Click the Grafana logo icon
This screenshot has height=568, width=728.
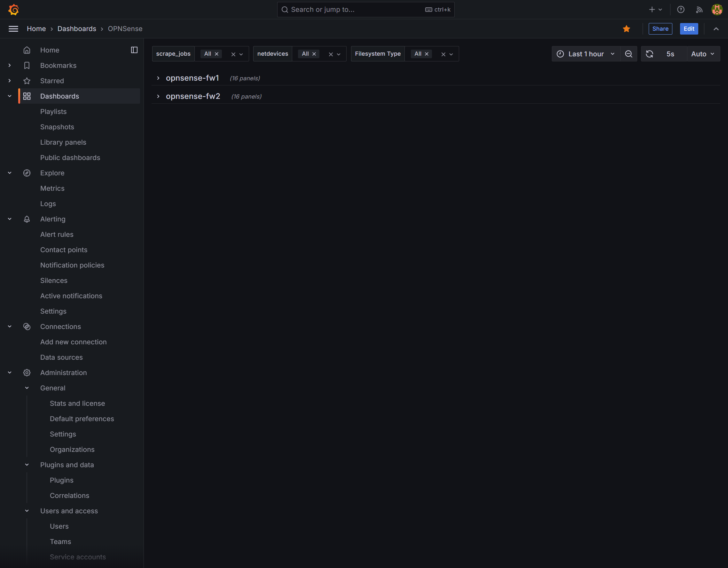click(13, 9)
